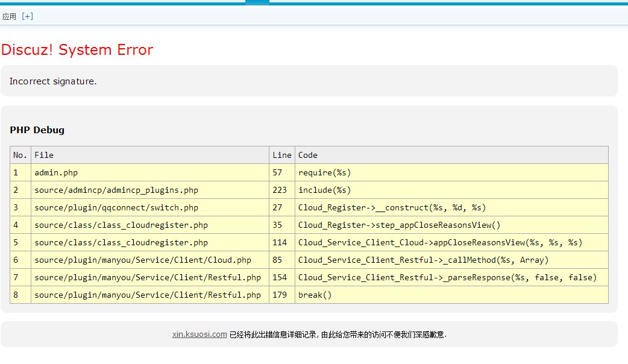
Task: Click the File column header
Action: pos(44,155)
